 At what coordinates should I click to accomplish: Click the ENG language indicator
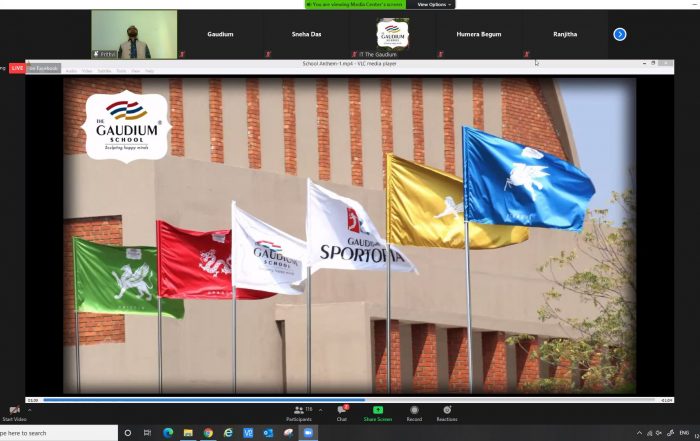coord(684,433)
